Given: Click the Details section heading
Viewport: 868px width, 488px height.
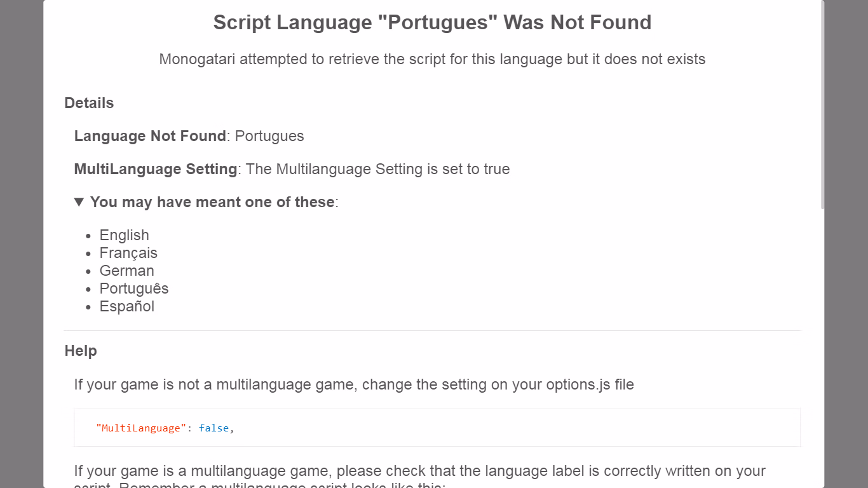Looking at the screenshot, I should tap(89, 103).
